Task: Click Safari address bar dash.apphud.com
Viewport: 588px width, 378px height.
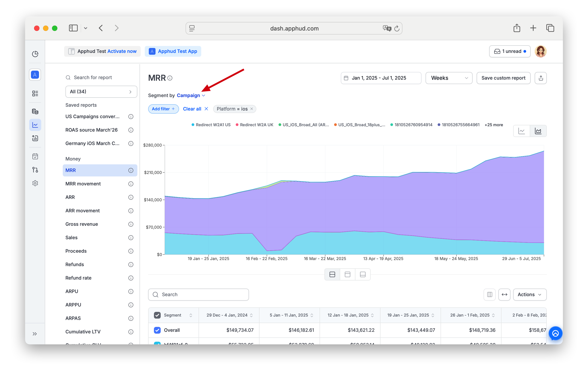Action: click(294, 28)
